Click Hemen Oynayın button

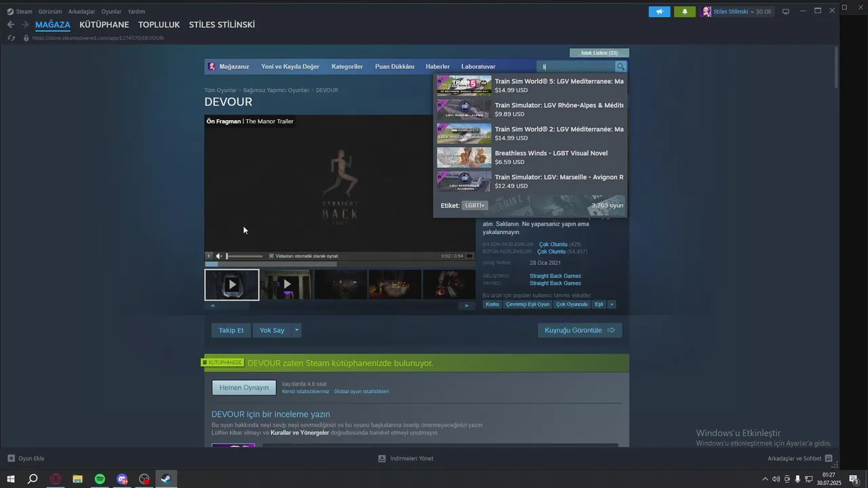click(244, 388)
